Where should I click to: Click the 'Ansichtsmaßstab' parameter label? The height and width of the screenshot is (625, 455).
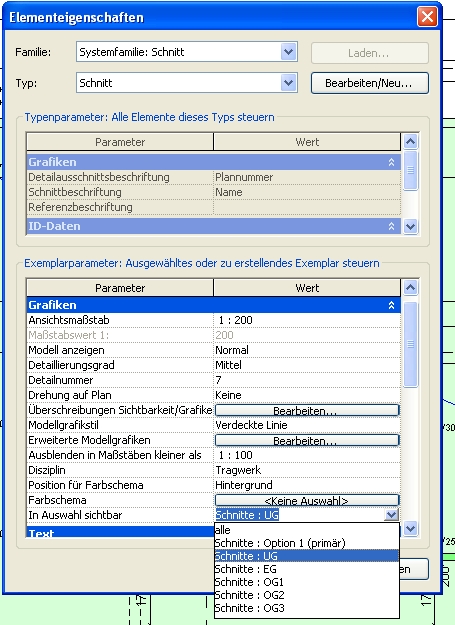click(69, 320)
